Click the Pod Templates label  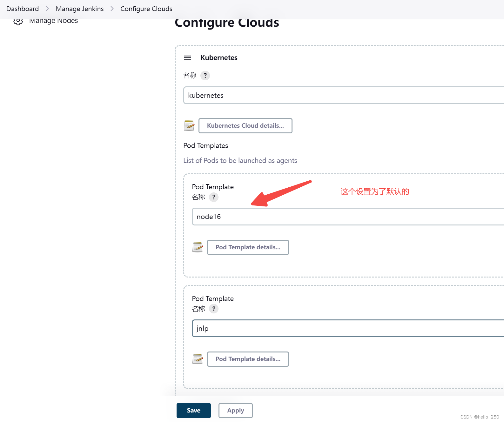tap(206, 146)
